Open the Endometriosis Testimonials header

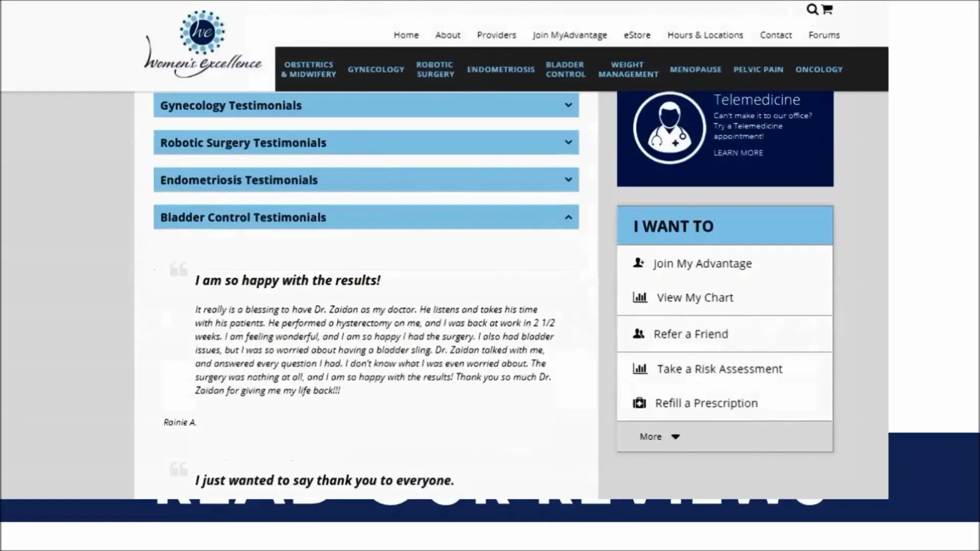tap(366, 180)
